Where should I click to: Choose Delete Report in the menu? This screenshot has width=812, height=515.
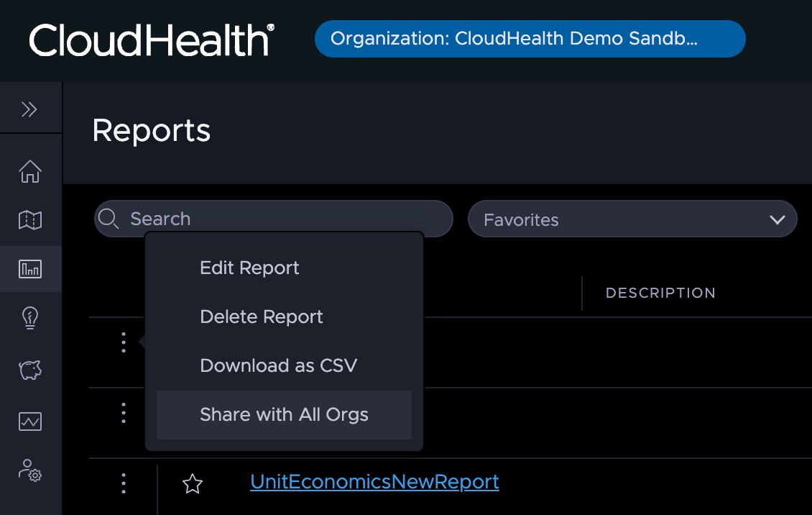[262, 317]
